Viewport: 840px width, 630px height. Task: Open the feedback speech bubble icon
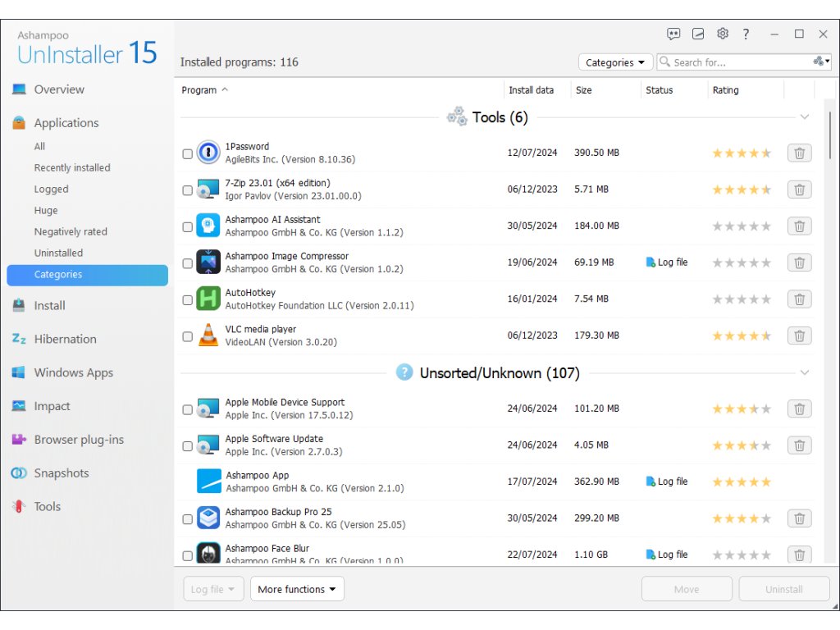pyautogui.click(x=673, y=34)
